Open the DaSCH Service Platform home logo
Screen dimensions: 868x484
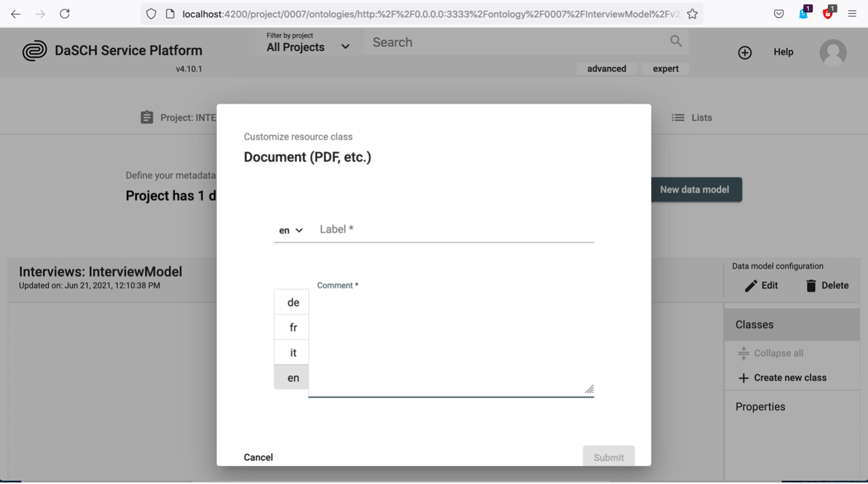(35, 50)
